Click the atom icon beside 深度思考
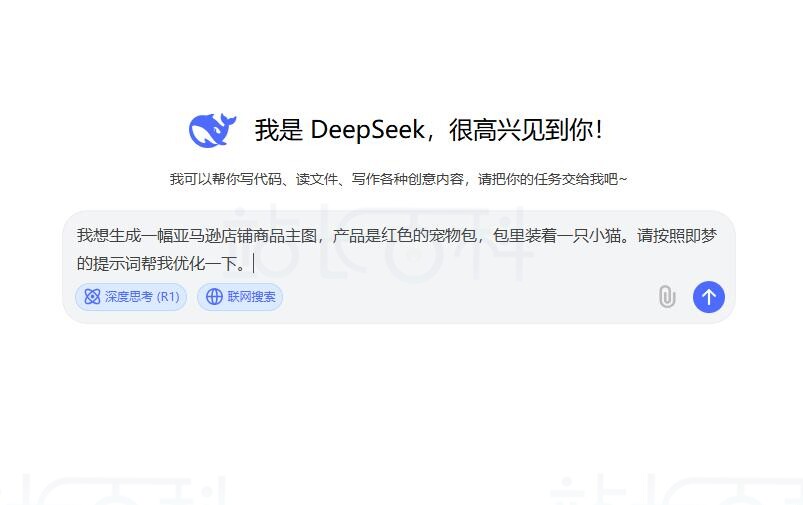The height and width of the screenshot is (505, 803). [92, 297]
